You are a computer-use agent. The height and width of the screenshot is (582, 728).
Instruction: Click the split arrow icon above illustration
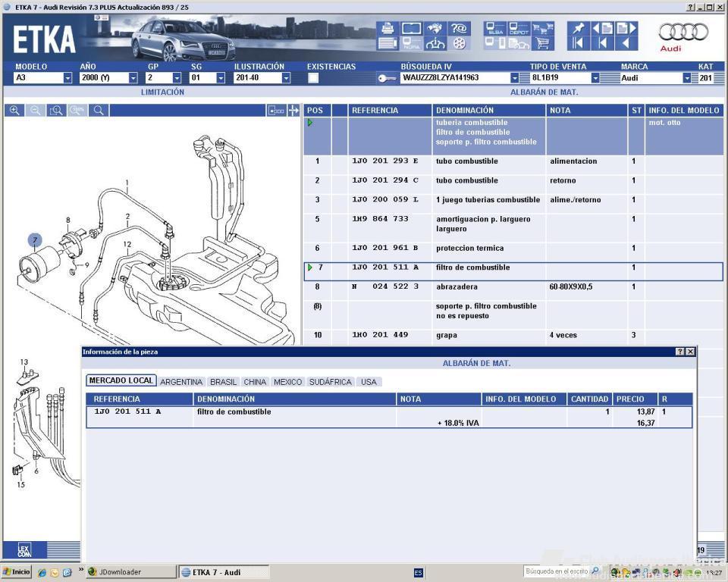point(293,111)
